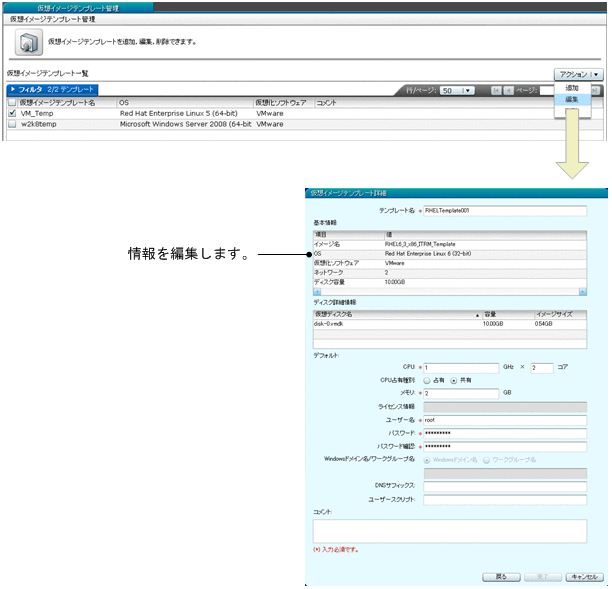Click the filter expand arrow icon

pyautogui.click(x=13, y=90)
